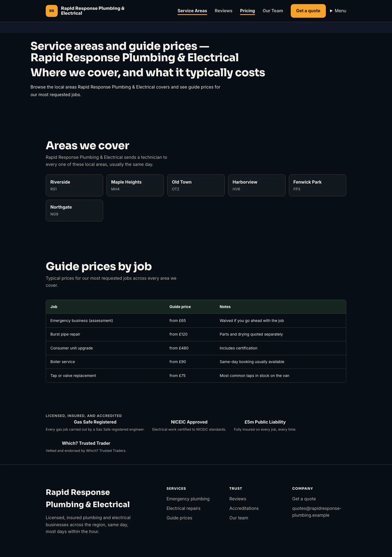Follow the Guide prices footer link

(179, 518)
